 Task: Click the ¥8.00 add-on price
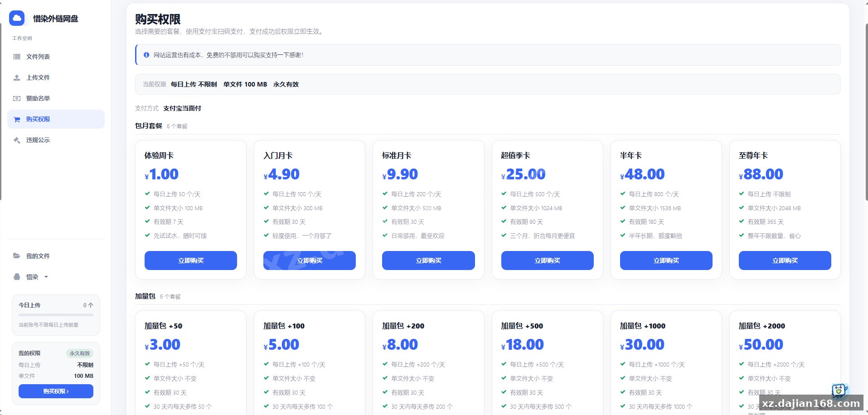coord(400,345)
